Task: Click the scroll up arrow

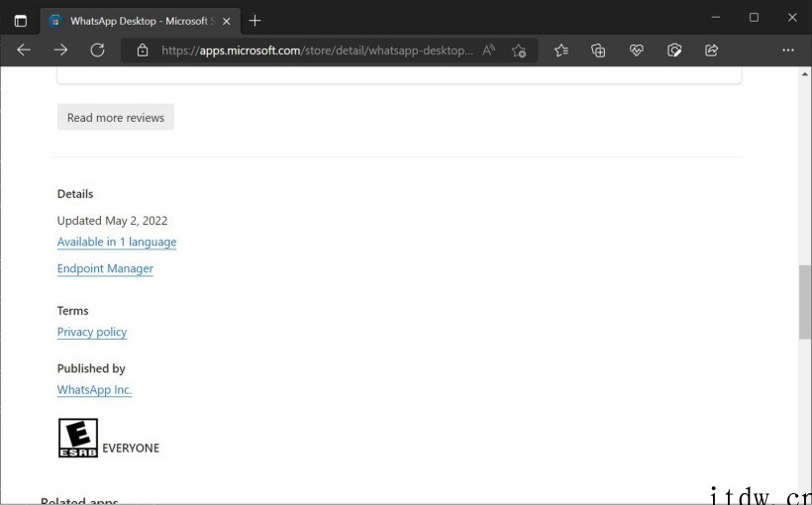Action: coord(804,74)
